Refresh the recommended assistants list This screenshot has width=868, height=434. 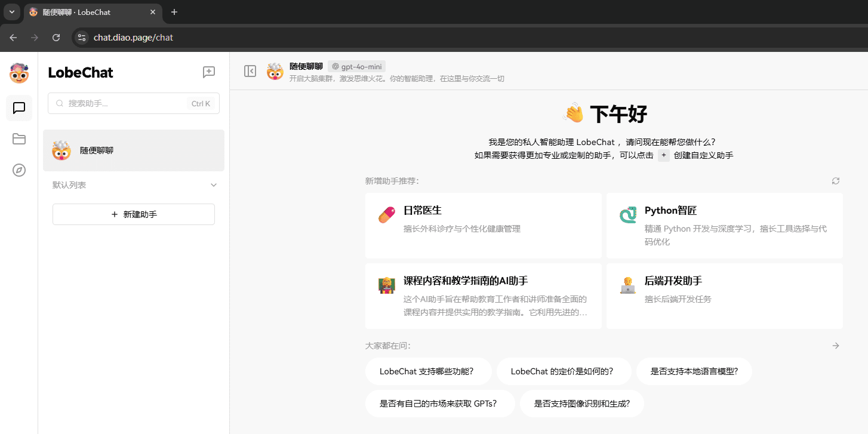pos(836,181)
